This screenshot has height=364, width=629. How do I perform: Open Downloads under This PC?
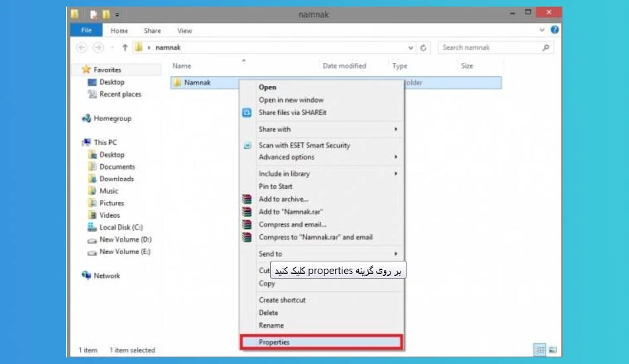(x=117, y=179)
